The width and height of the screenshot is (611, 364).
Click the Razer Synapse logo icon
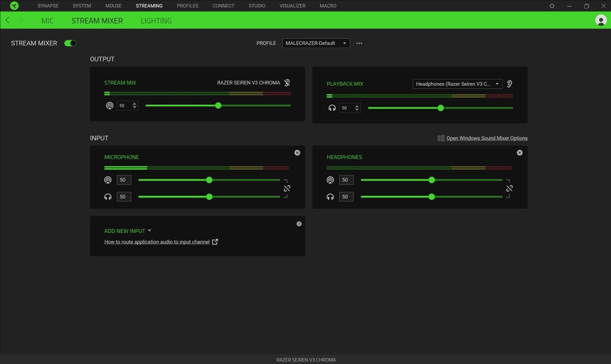coord(14,6)
